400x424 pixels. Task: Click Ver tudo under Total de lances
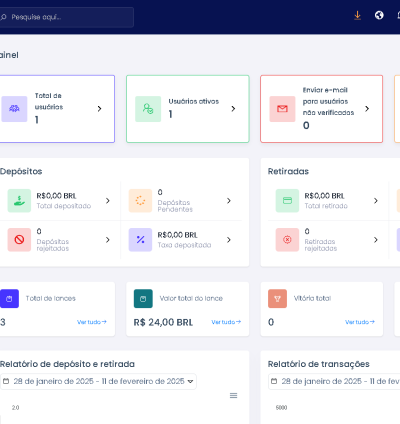tap(92, 322)
